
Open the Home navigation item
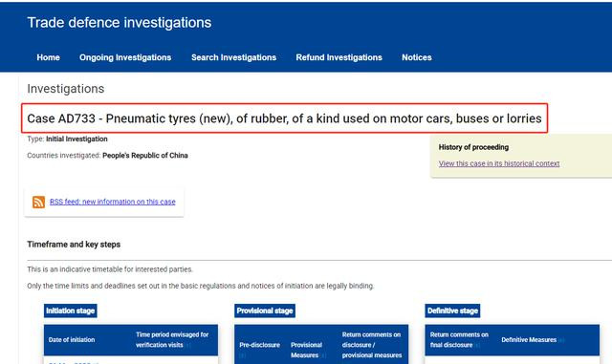click(x=49, y=57)
